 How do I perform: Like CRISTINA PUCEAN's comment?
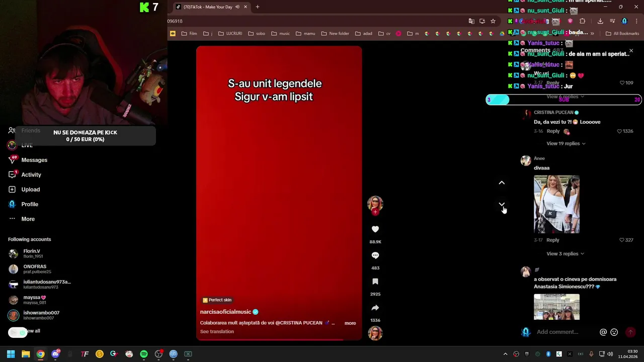point(620,131)
